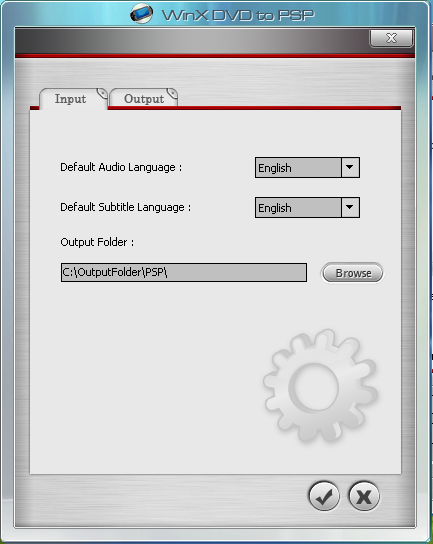Click the "Default Subtitle Language :" label
Image resolution: width=433 pixels, height=544 pixels.
(x=126, y=207)
